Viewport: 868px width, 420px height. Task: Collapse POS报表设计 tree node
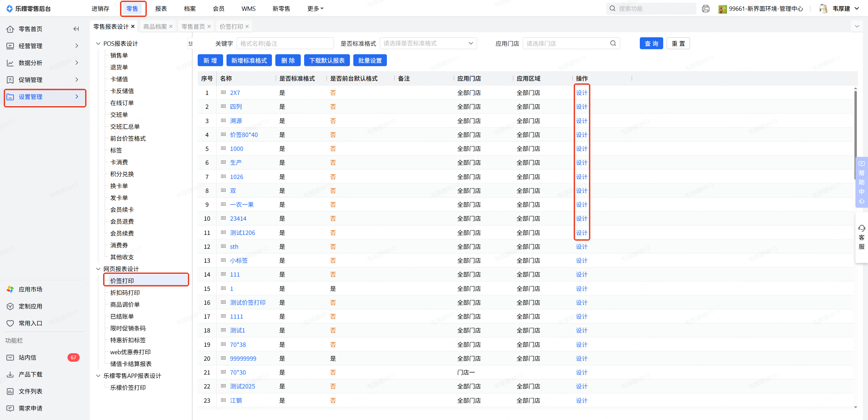98,43
